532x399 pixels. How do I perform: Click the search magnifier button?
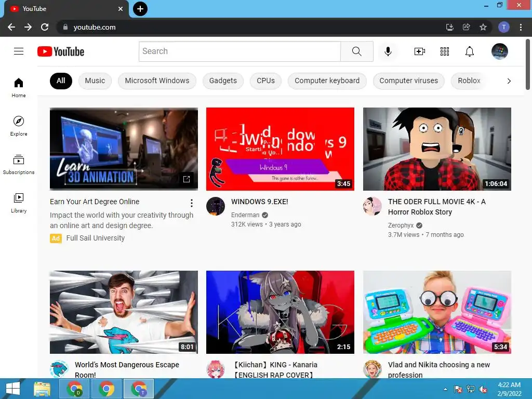coord(357,51)
